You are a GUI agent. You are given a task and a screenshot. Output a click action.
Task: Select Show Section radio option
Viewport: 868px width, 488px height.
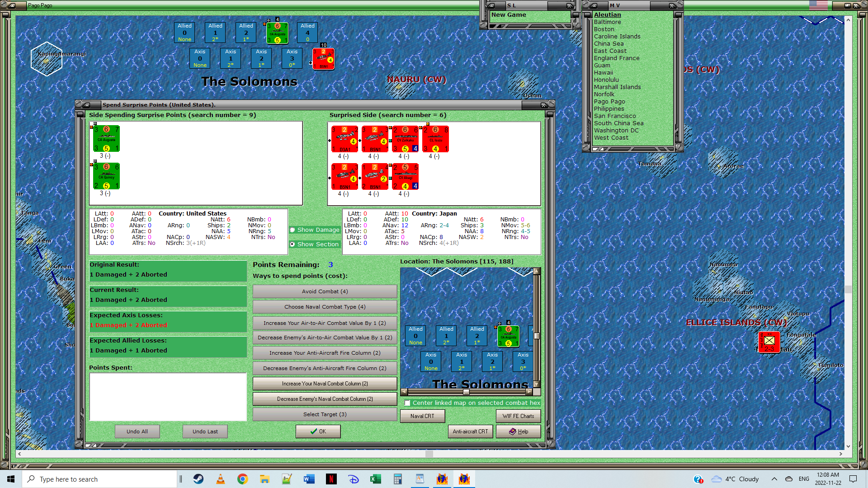[292, 244]
